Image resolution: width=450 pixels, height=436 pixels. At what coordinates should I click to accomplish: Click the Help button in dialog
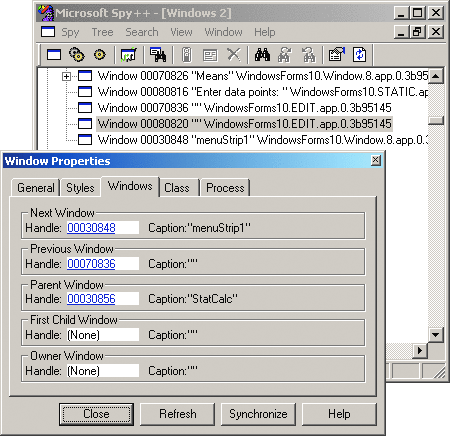point(339,414)
